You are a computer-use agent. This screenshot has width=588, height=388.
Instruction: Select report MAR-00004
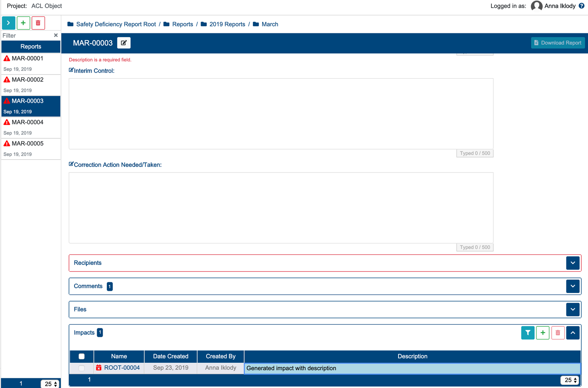tap(31, 128)
